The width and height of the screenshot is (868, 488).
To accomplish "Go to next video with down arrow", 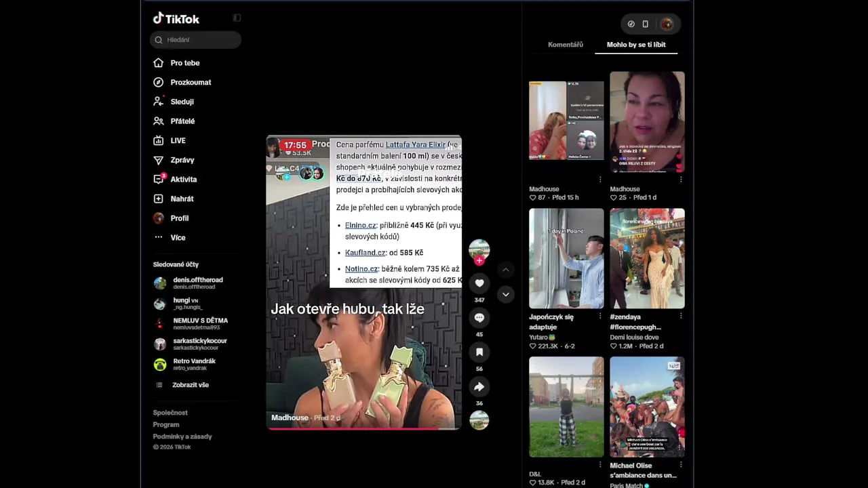I will point(505,294).
